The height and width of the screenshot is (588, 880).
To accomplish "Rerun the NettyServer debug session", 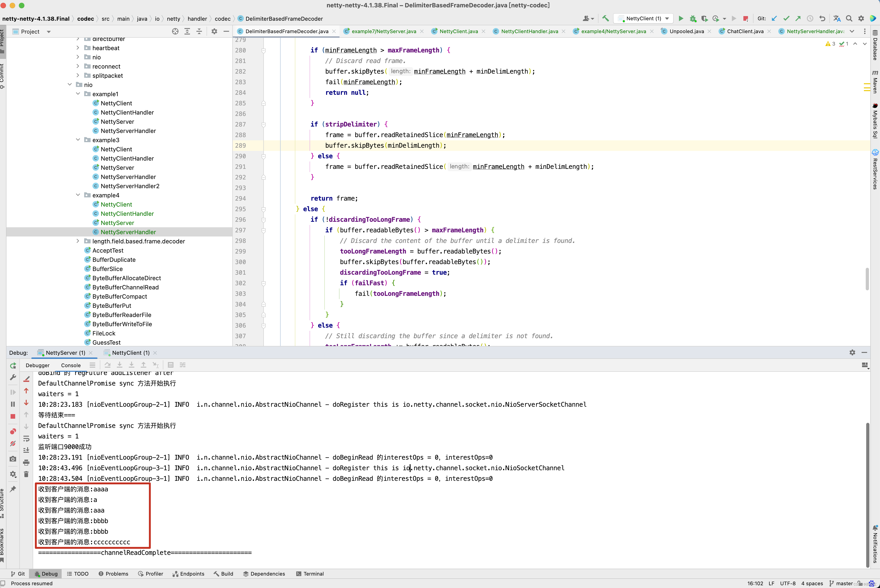I will (13, 365).
